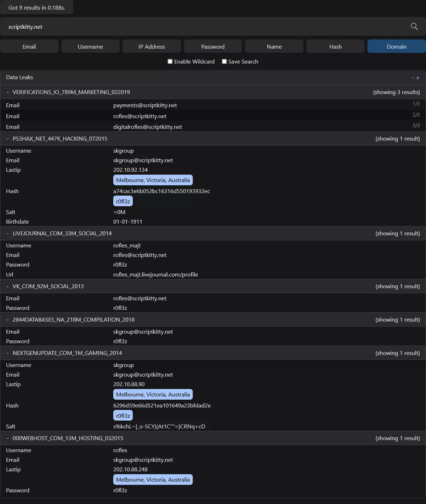
Task: Click '(showing 3 results)' count label
Action: (x=397, y=92)
